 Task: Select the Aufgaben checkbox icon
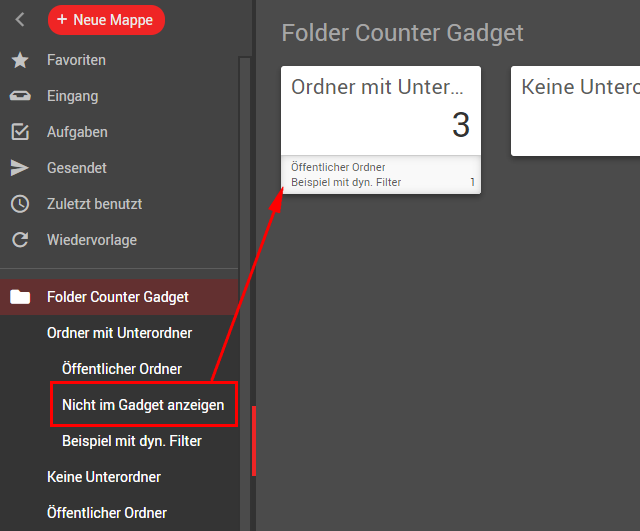pos(20,132)
